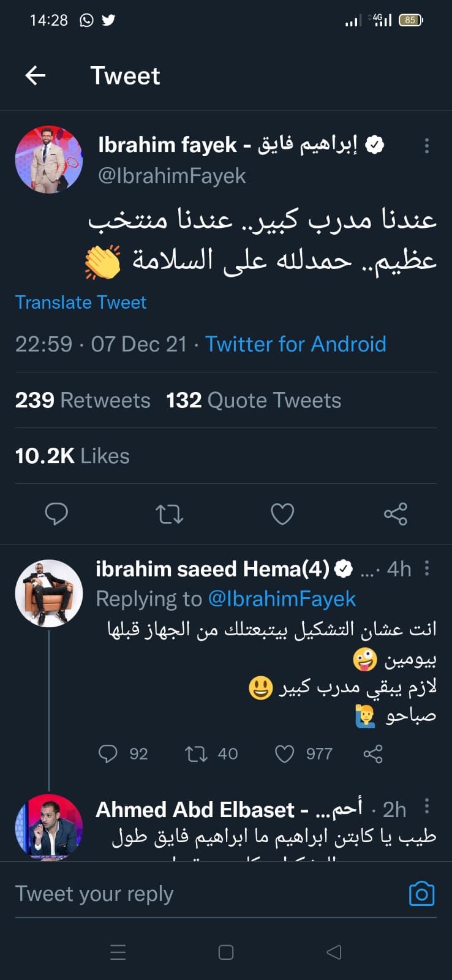Like the main tweet with the heart icon
This screenshot has width=452, height=980.
tap(282, 514)
